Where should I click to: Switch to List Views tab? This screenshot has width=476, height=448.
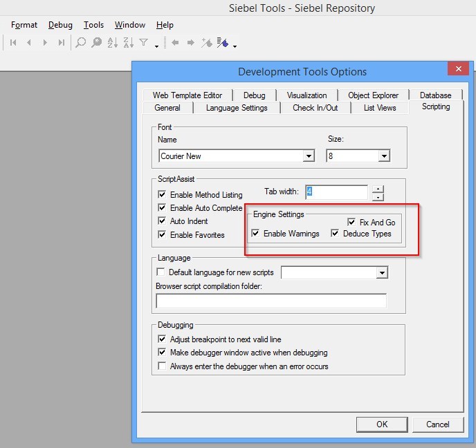pyautogui.click(x=380, y=108)
